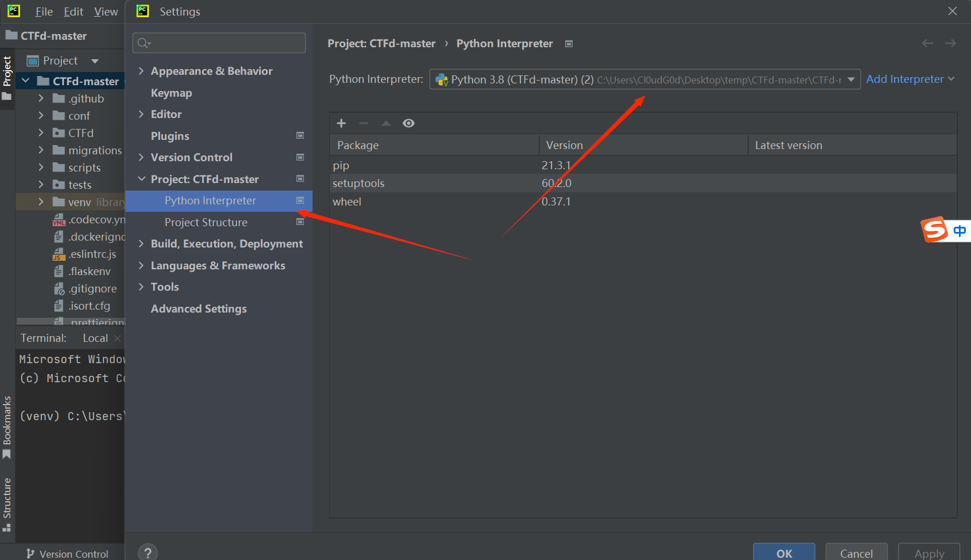Click the Cancel button
Image resolution: width=971 pixels, height=560 pixels.
coord(856,553)
